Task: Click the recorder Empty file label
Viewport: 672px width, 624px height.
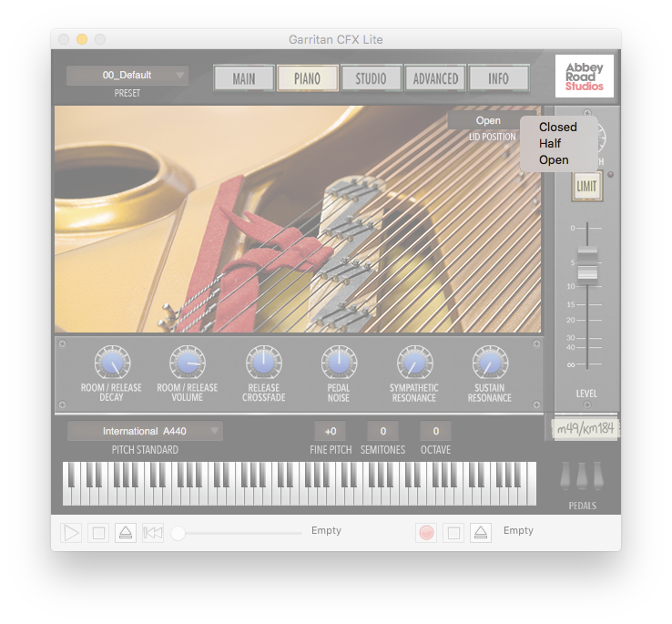Action: click(518, 530)
